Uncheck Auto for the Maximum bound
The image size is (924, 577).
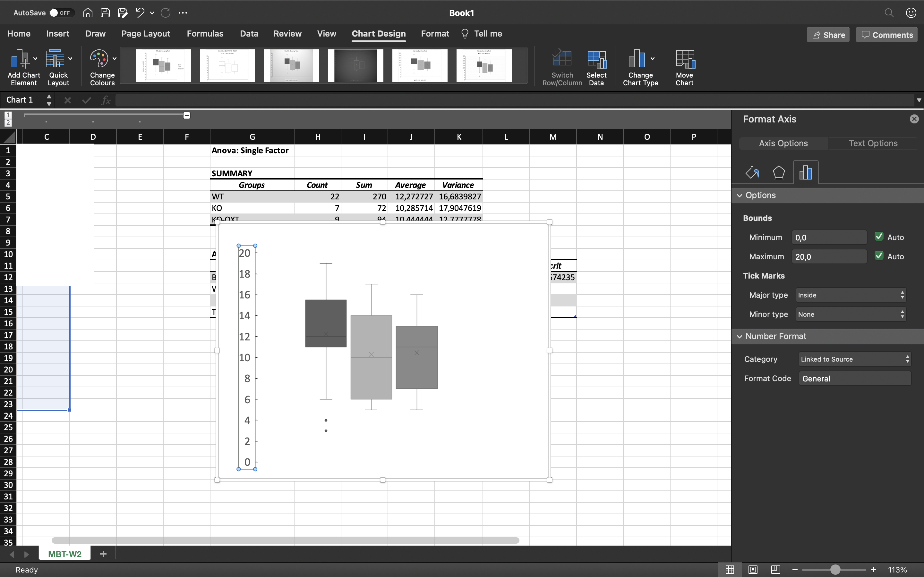(x=879, y=256)
